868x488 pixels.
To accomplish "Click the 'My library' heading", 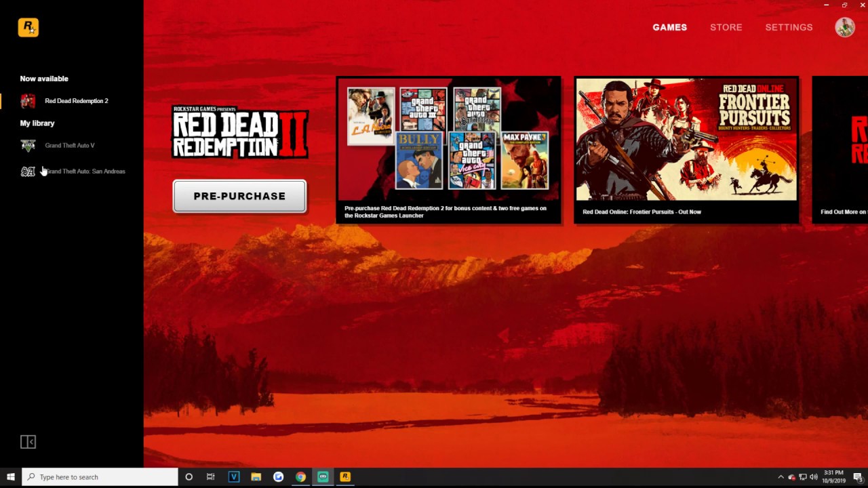I will [37, 123].
